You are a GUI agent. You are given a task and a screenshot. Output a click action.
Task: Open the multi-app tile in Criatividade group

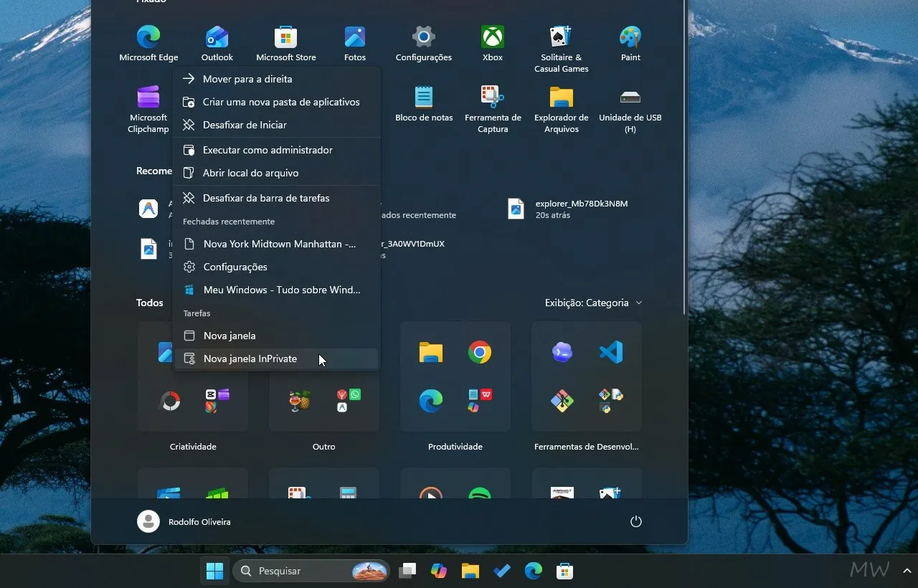pos(217,402)
